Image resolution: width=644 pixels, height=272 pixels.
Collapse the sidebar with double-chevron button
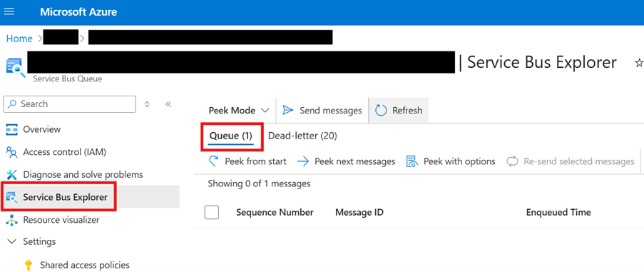tap(168, 104)
